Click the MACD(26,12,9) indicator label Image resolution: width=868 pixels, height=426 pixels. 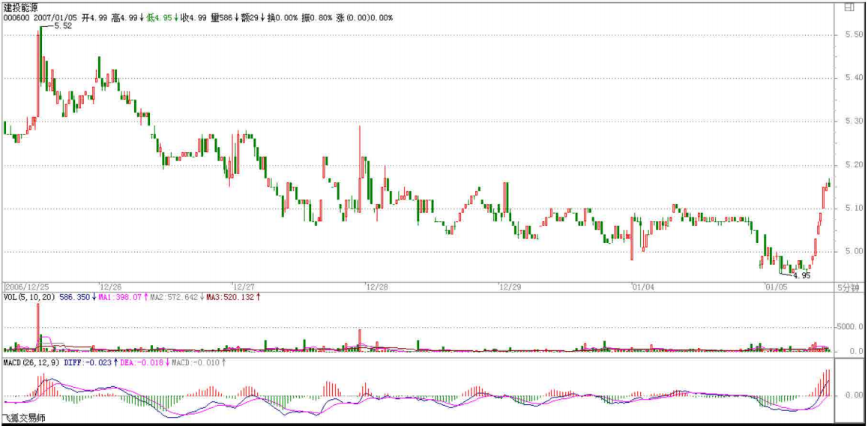click(x=32, y=362)
